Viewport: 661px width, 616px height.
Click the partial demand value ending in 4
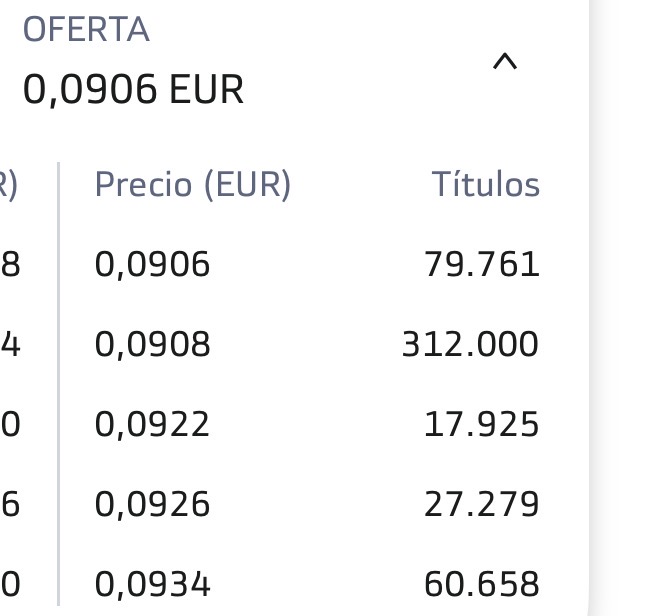(x=10, y=344)
